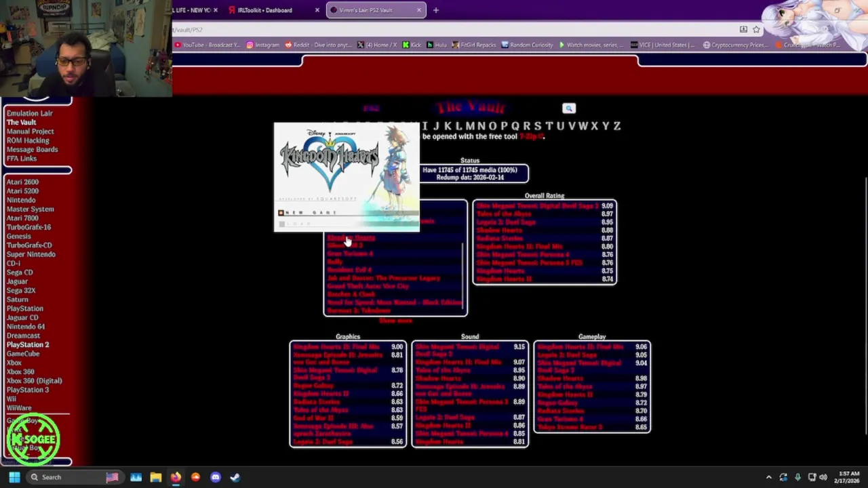Click Show more under the popular list

click(395, 321)
